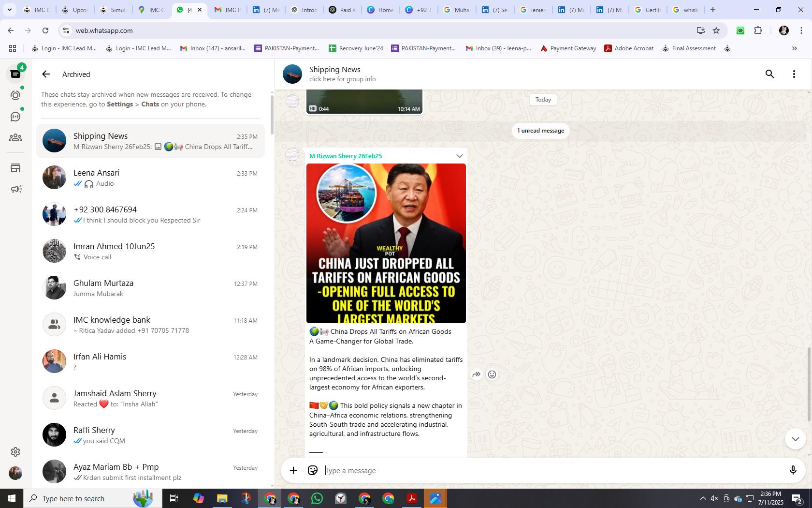812x508 pixels.
Task: Open the Chats icon in WhatsApp sidebar
Action: pos(15,74)
